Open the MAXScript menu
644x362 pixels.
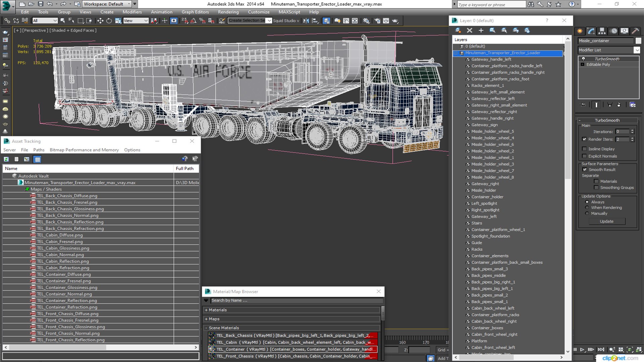(x=289, y=12)
